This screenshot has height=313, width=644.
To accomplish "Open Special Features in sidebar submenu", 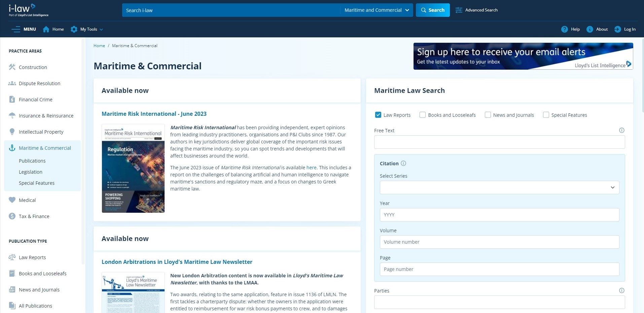I will coord(37,183).
